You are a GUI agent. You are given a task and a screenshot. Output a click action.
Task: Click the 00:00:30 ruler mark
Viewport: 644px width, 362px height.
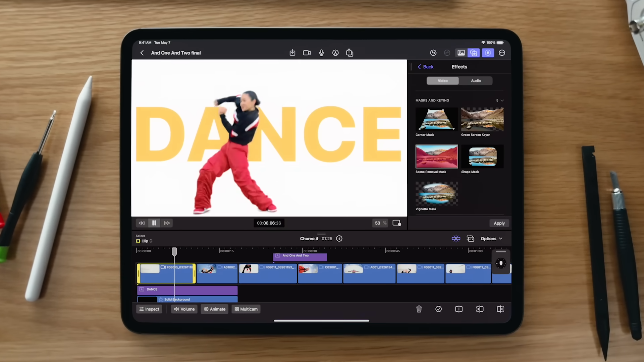point(310,251)
